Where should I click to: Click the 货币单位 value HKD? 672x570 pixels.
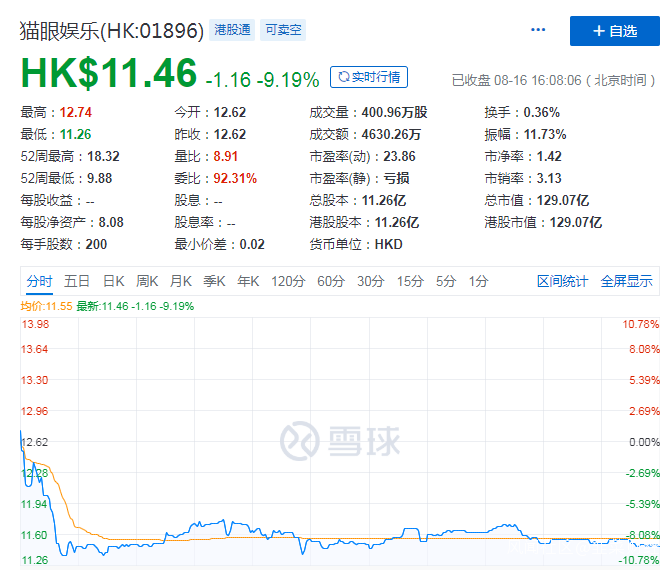(x=389, y=244)
